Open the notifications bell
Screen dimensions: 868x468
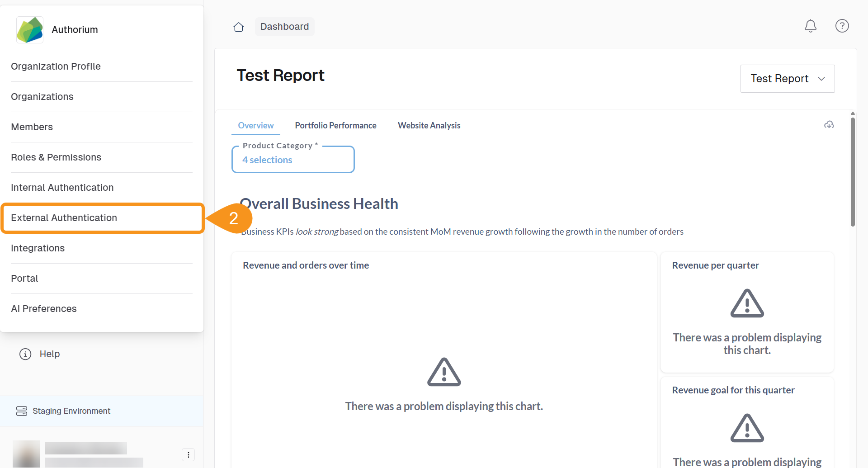(x=810, y=26)
